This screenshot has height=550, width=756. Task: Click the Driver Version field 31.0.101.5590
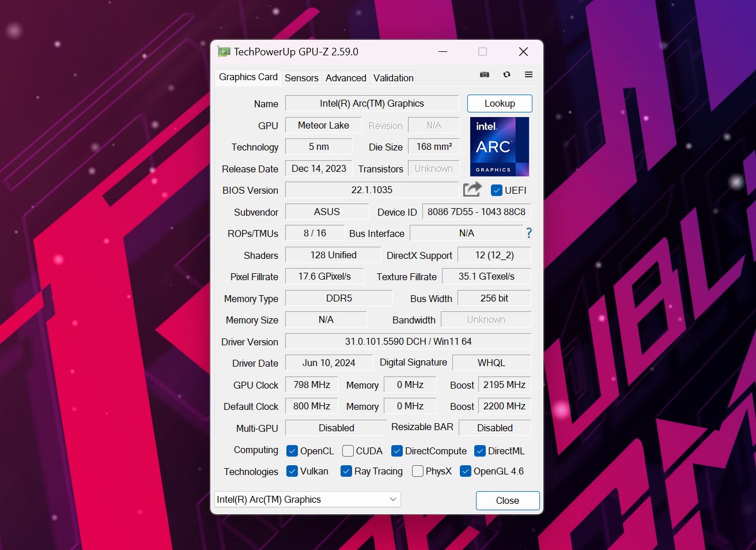tap(408, 341)
